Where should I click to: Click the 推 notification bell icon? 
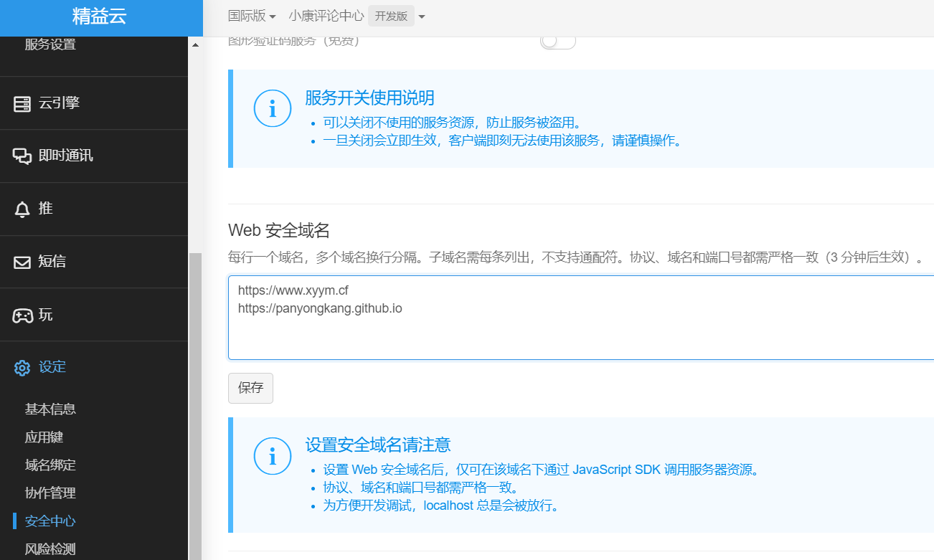pos(22,209)
